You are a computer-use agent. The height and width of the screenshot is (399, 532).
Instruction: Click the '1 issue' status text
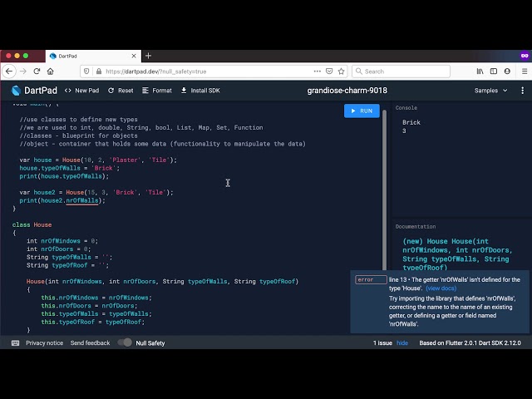coord(382,343)
